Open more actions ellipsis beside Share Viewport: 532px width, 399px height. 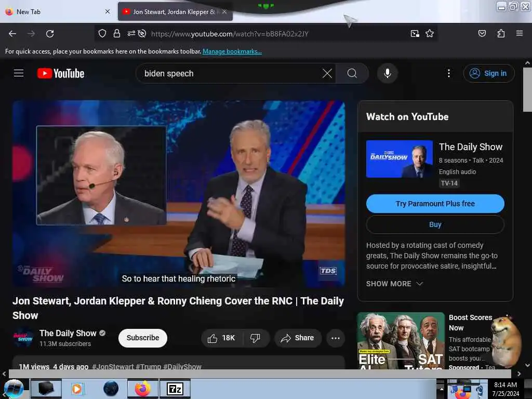click(x=336, y=338)
